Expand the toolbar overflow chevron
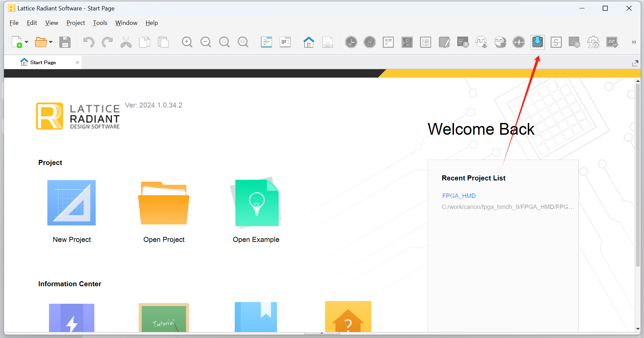Image resolution: width=644 pixels, height=338 pixels. tap(634, 42)
